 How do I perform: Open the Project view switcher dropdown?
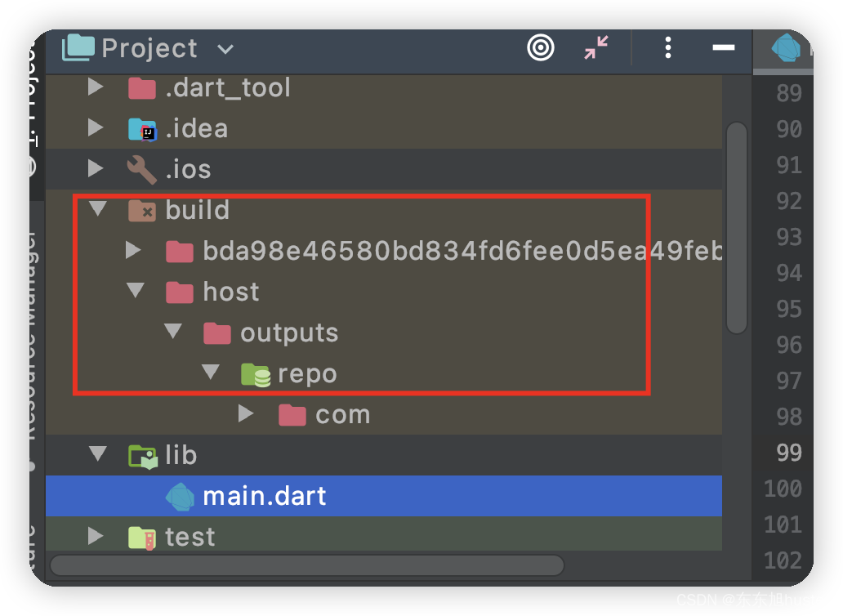(225, 48)
